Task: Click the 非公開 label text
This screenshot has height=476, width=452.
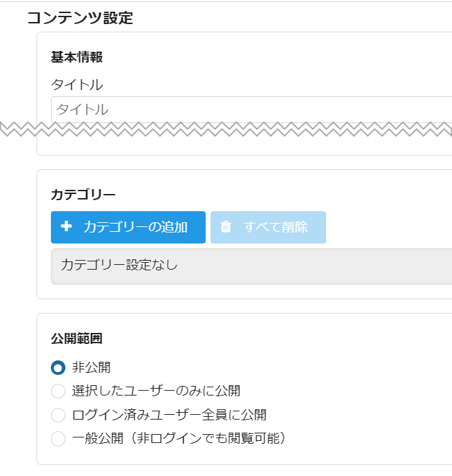Action: pyautogui.click(x=92, y=367)
